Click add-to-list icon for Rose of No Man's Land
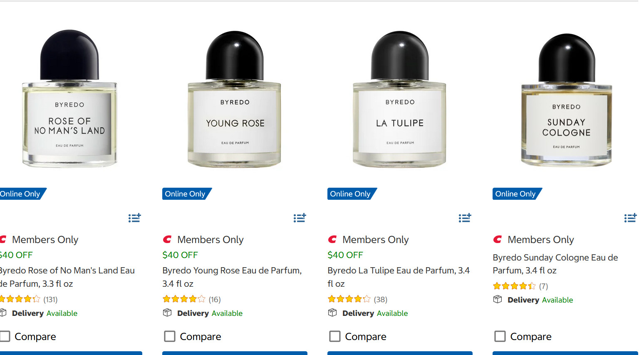This screenshot has width=644, height=355. [134, 218]
